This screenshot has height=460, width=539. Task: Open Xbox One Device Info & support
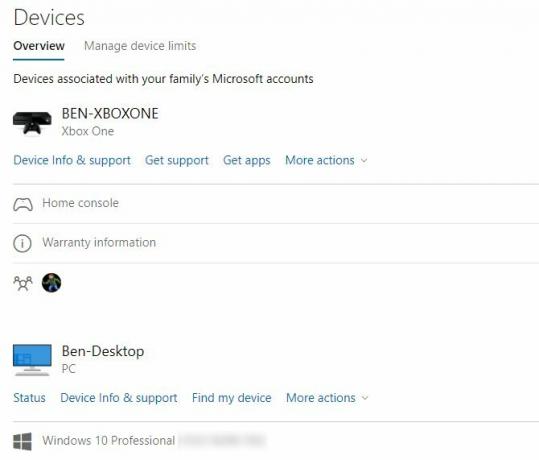coord(72,161)
